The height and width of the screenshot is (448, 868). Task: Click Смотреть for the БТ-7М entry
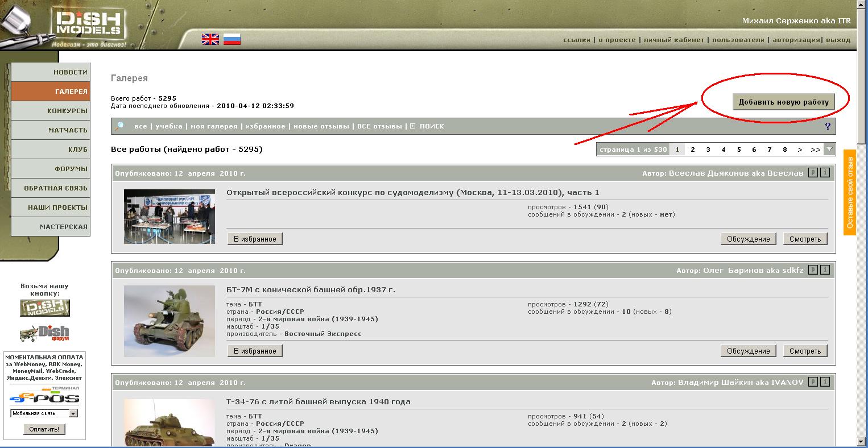805,351
